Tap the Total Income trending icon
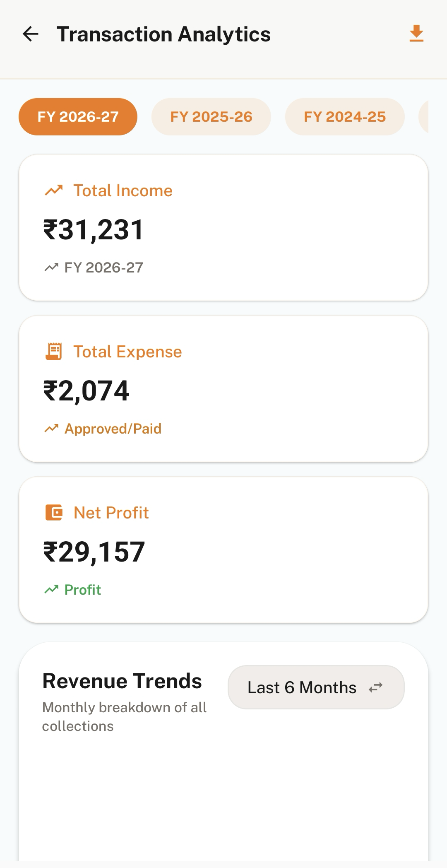Viewport: 447px width, 868px height. click(54, 190)
